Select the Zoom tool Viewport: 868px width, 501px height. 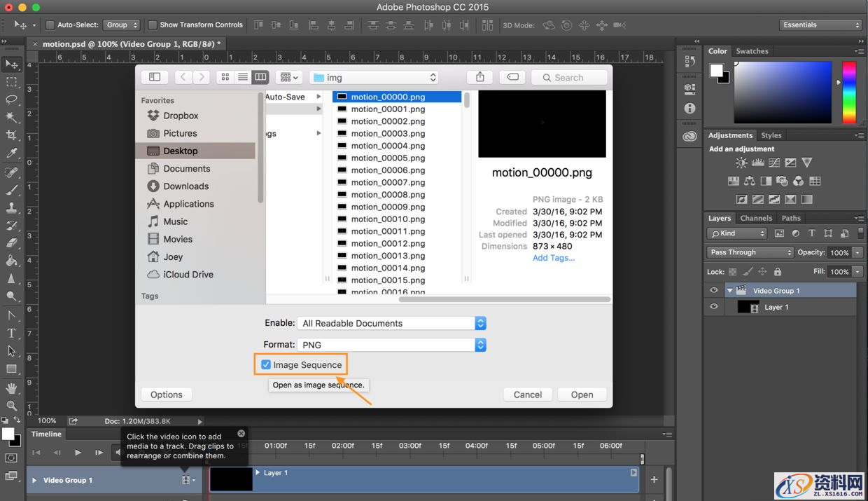point(11,405)
